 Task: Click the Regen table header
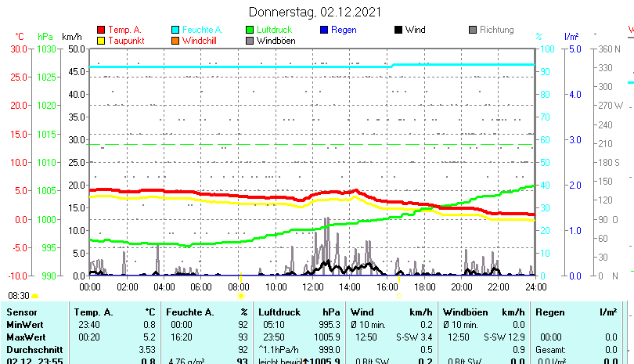click(550, 312)
